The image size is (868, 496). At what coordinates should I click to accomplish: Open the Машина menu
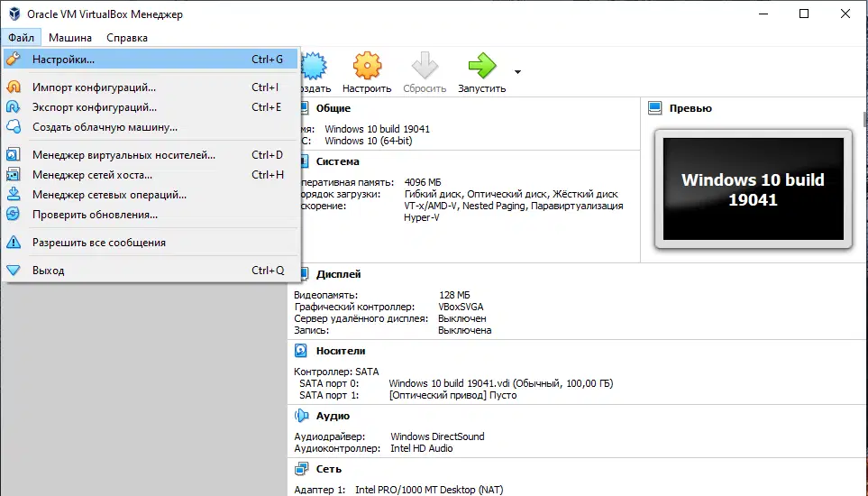70,38
